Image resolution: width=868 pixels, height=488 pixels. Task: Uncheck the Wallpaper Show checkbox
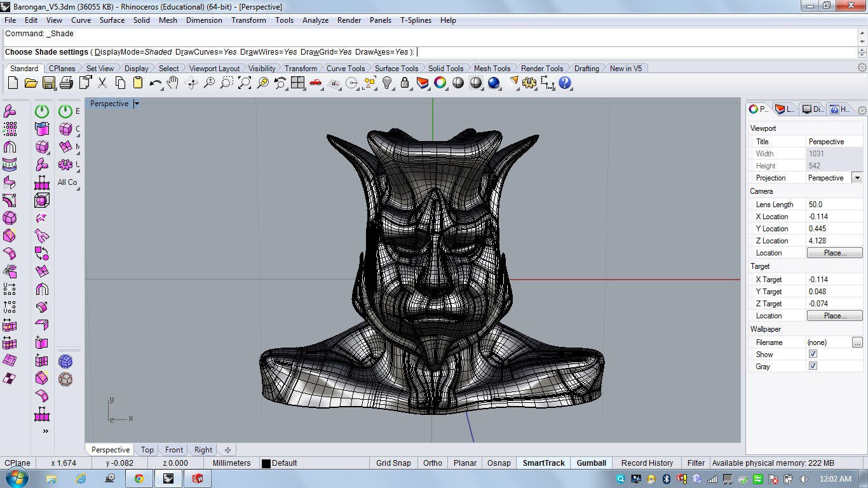coord(813,354)
